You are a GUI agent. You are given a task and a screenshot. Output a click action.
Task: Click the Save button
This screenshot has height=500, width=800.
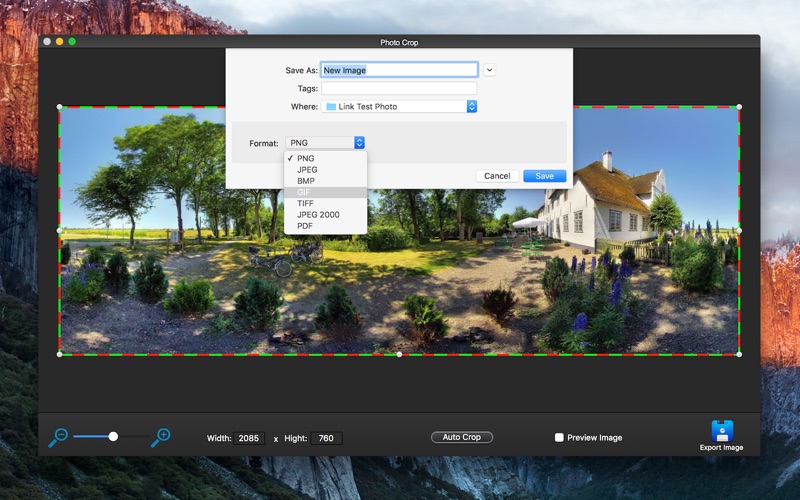544,176
